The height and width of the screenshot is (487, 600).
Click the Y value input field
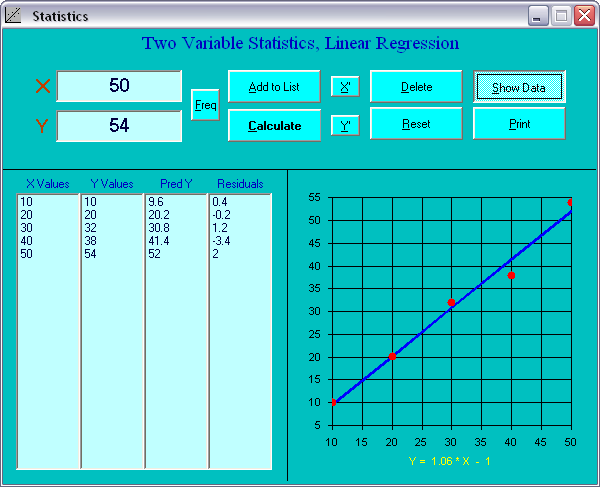[x=119, y=126]
